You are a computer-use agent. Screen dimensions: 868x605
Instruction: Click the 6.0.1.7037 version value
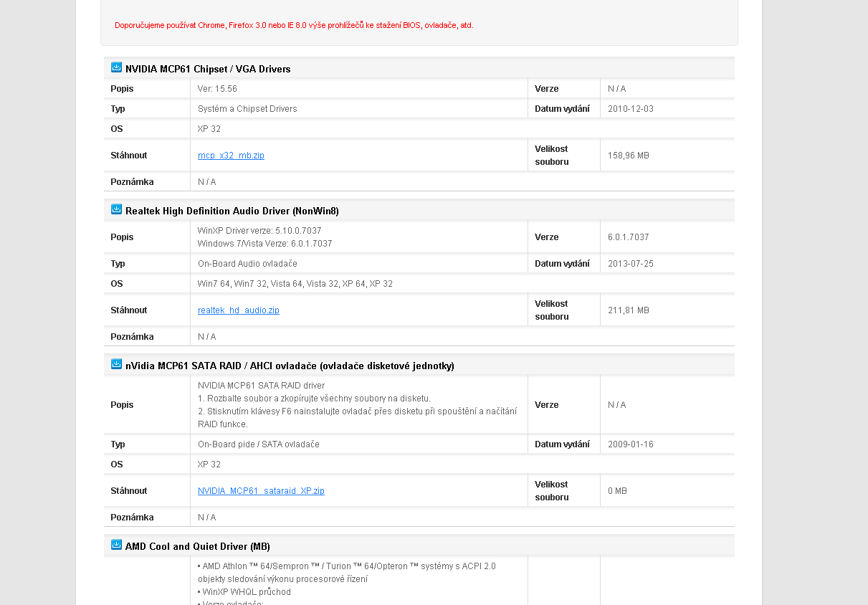tap(629, 237)
